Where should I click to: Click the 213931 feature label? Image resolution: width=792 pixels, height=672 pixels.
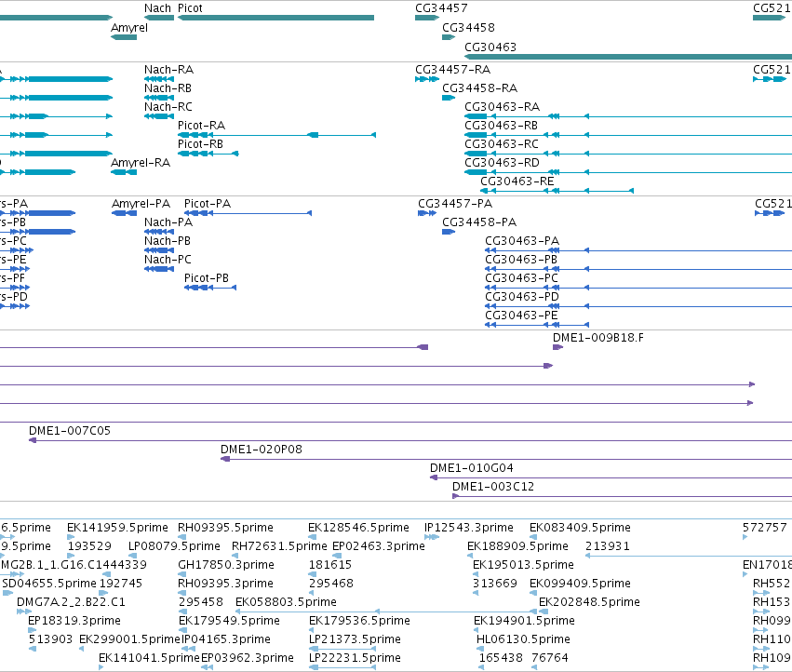coord(608,546)
